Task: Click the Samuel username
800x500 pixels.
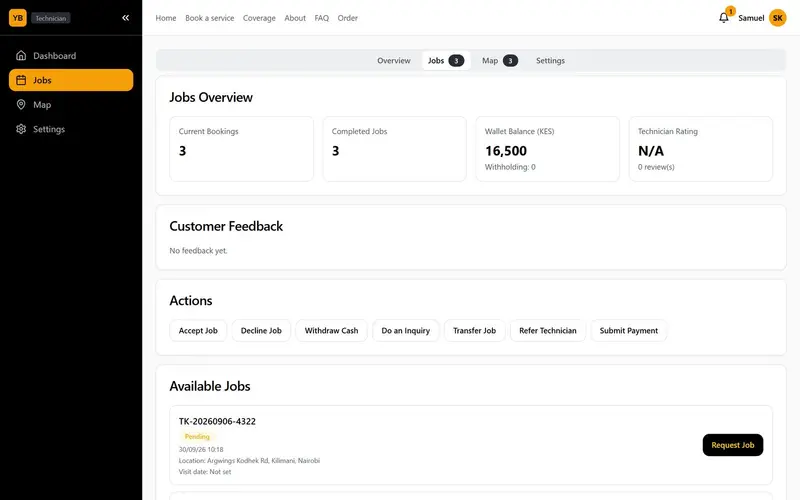Action: pyautogui.click(x=751, y=18)
